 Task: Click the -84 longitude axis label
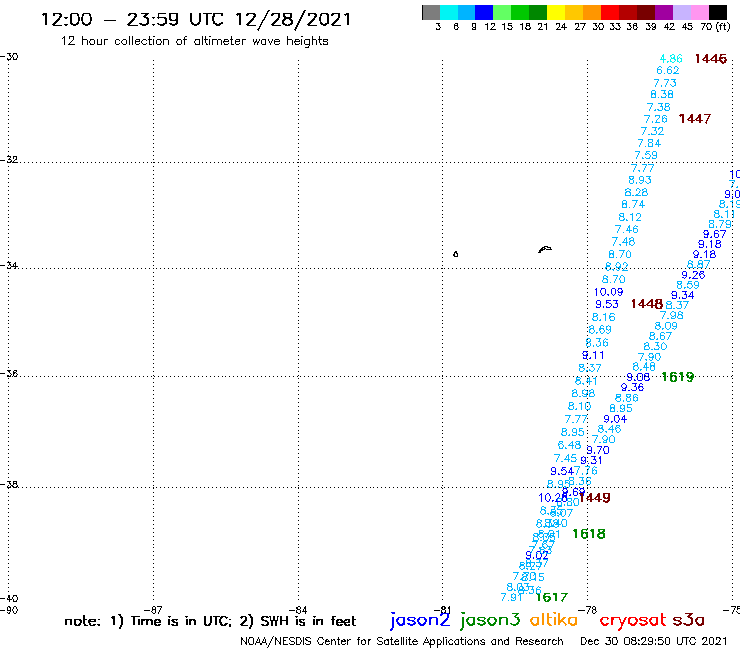pos(298,610)
